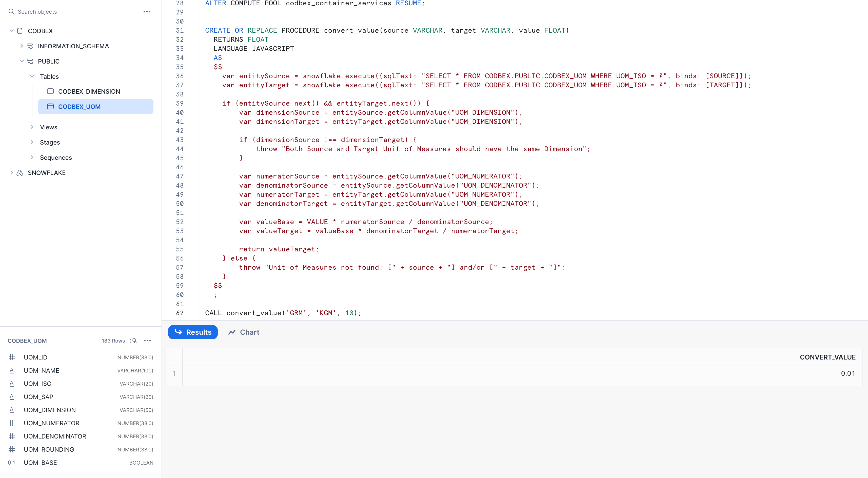Viewport: 868px width, 478px height.
Task: Click the CODBEX_UOM table icon
Action: pyautogui.click(x=50, y=106)
